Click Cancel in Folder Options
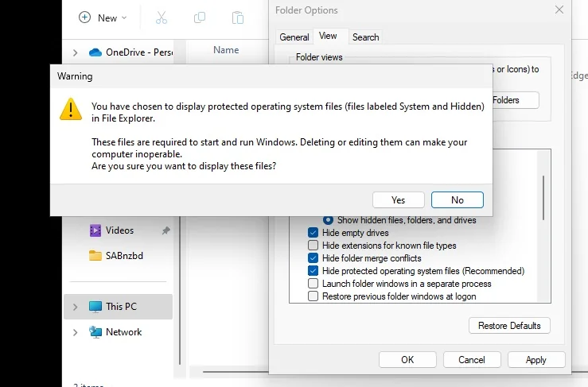The width and height of the screenshot is (588, 387). point(472,360)
